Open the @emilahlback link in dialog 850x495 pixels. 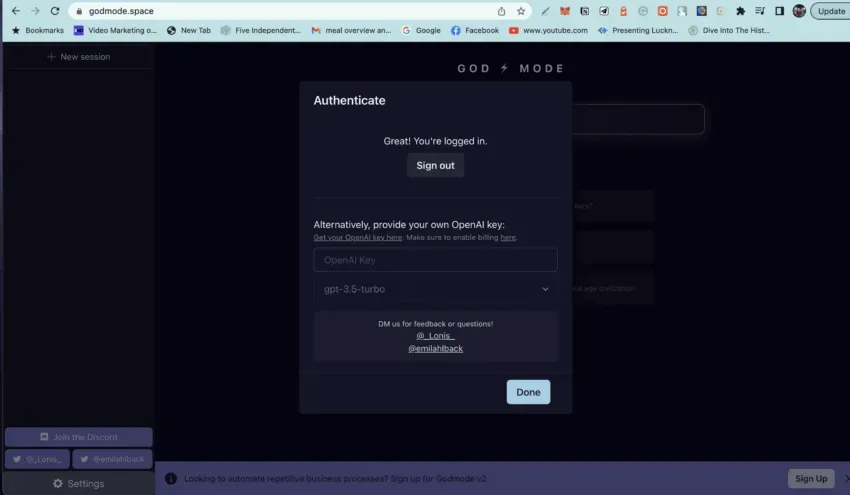pos(435,349)
